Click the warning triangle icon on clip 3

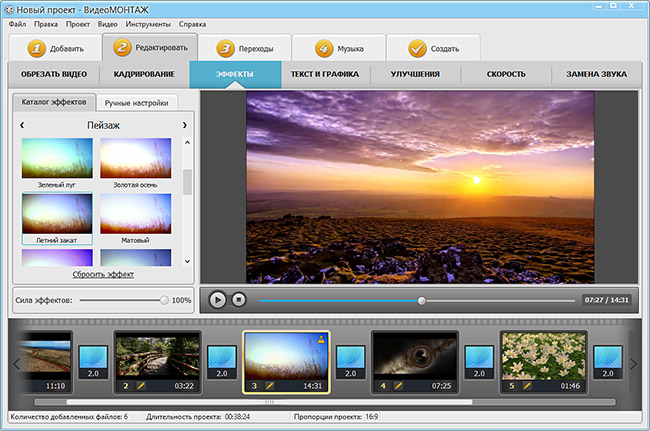point(322,339)
